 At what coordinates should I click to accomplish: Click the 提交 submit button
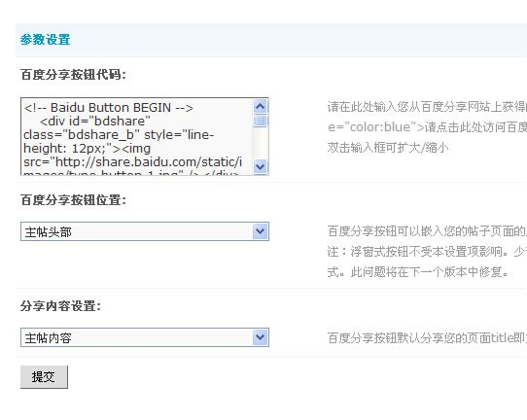(x=44, y=377)
